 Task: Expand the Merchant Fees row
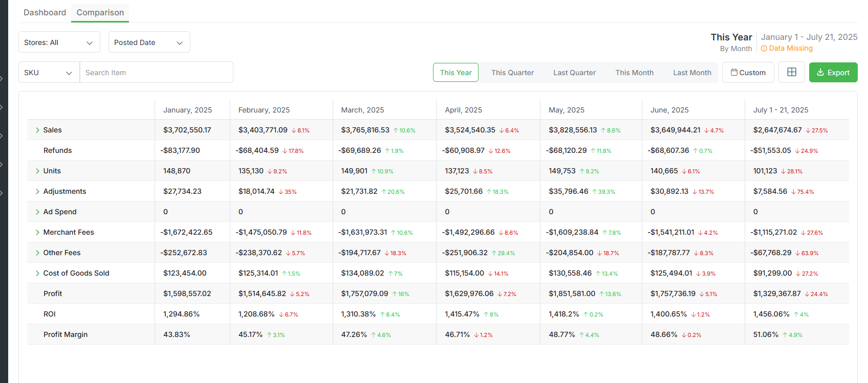point(37,233)
